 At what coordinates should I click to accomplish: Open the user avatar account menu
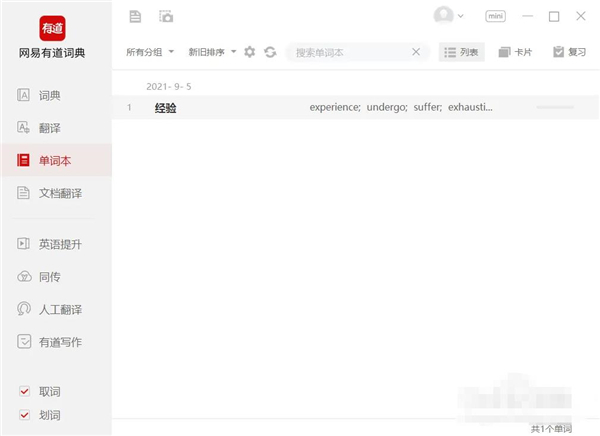443,16
